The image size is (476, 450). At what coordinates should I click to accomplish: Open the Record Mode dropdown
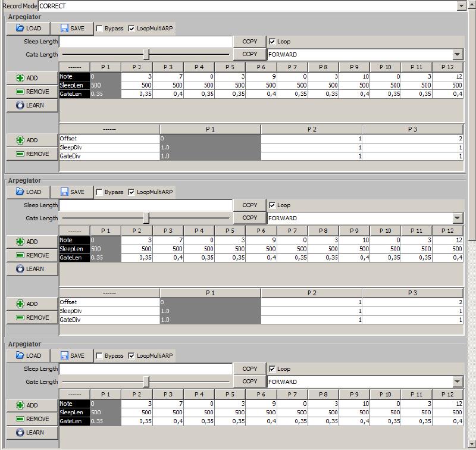pyautogui.click(x=461, y=6)
